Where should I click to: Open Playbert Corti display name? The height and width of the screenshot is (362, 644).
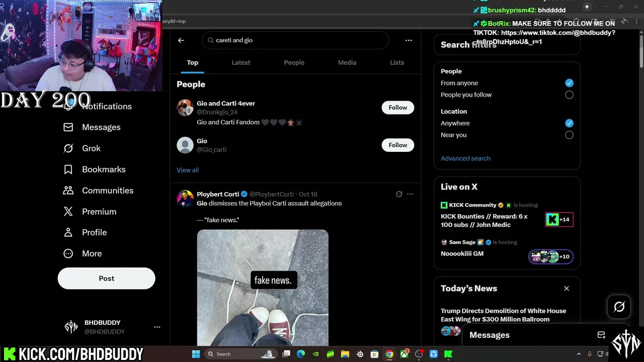tap(218, 194)
